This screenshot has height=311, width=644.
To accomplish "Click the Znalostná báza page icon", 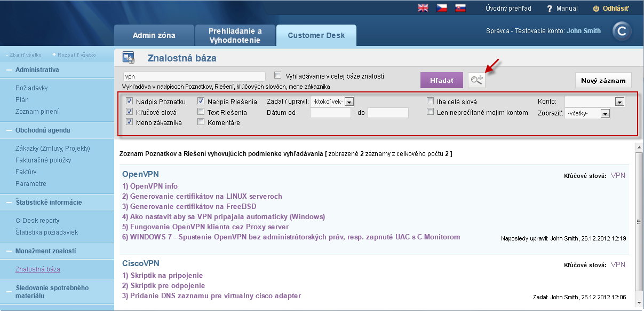I will (129, 58).
